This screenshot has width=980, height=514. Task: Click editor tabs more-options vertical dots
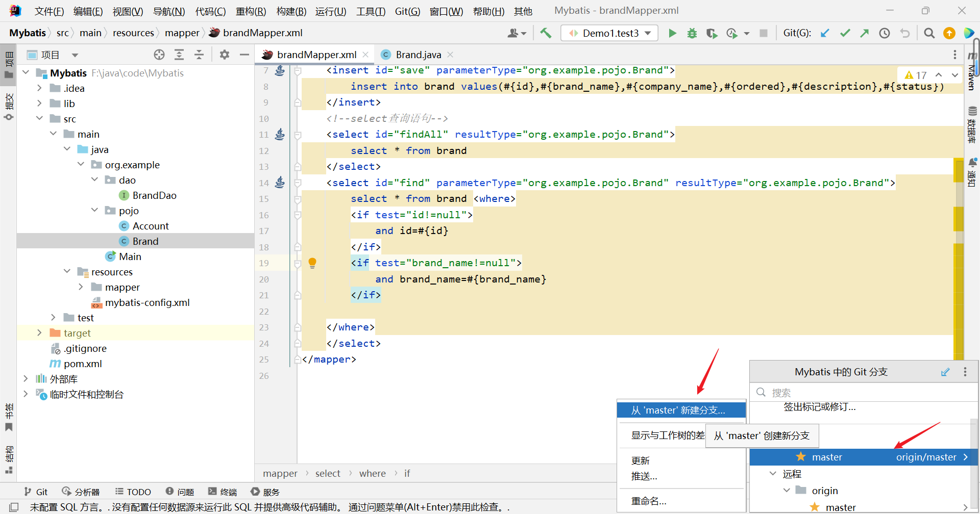click(955, 55)
